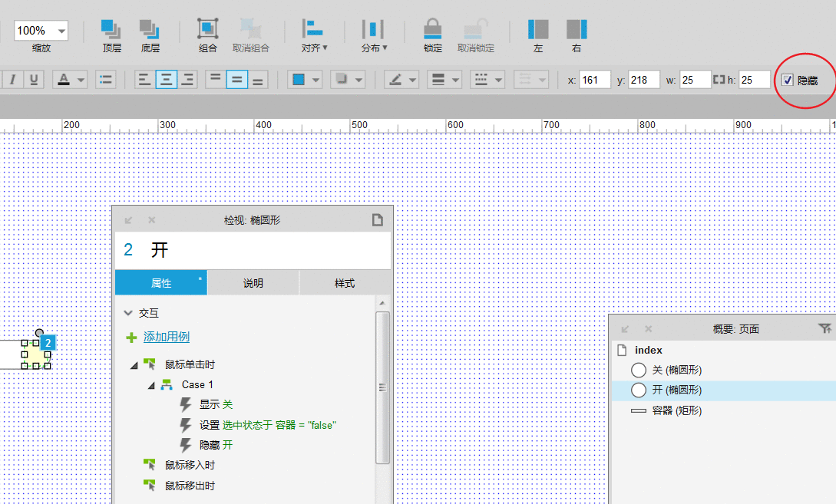
Task: Click the 添加用例 link
Action: [x=167, y=337]
